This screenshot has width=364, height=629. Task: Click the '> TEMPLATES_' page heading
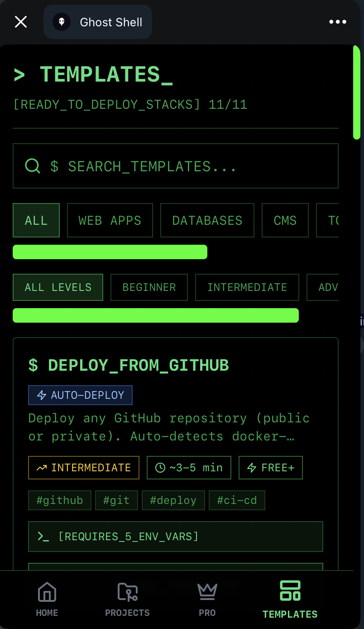pos(93,75)
